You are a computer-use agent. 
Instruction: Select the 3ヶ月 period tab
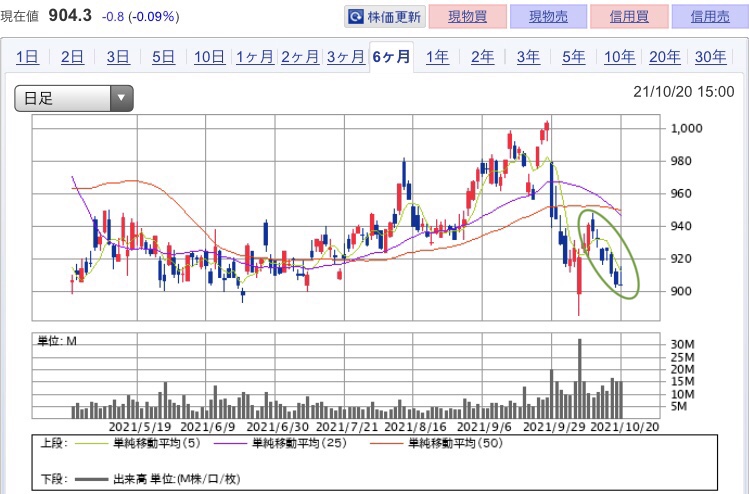pyautogui.click(x=345, y=57)
